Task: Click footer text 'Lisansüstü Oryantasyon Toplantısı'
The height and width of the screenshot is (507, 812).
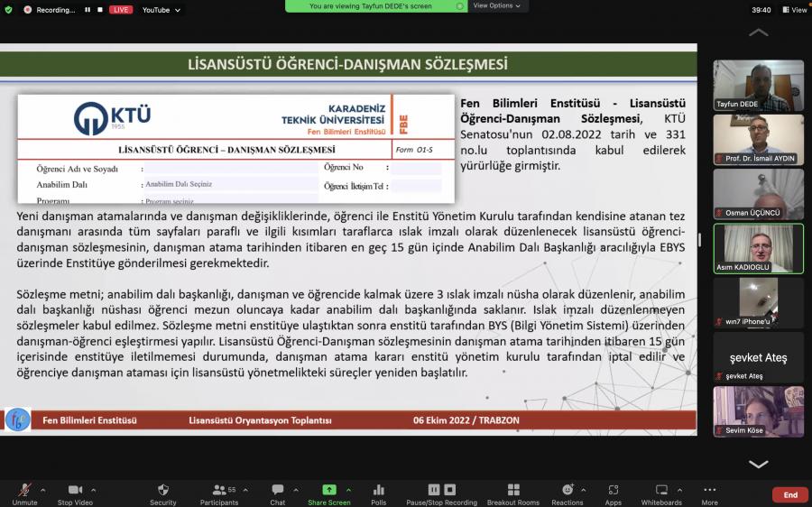Action: pyautogui.click(x=260, y=420)
